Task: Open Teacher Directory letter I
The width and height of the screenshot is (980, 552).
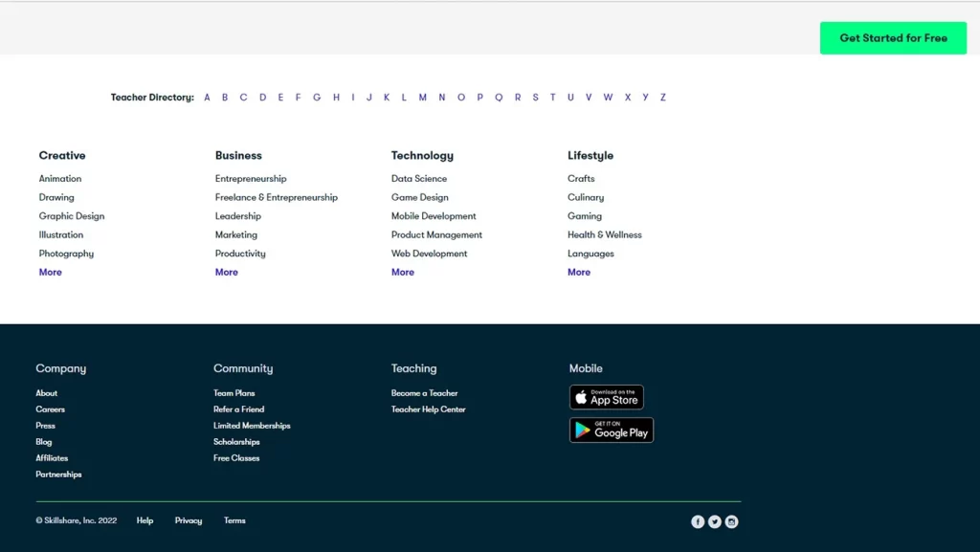Action: point(352,98)
